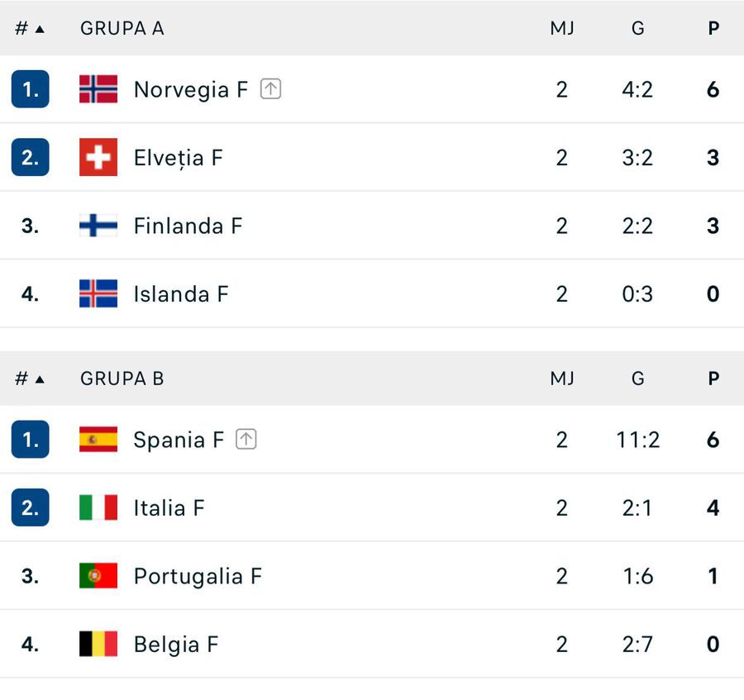Click the Spain flag icon
Image resolution: width=744 pixels, height=700 pixels.
point(97,440)
